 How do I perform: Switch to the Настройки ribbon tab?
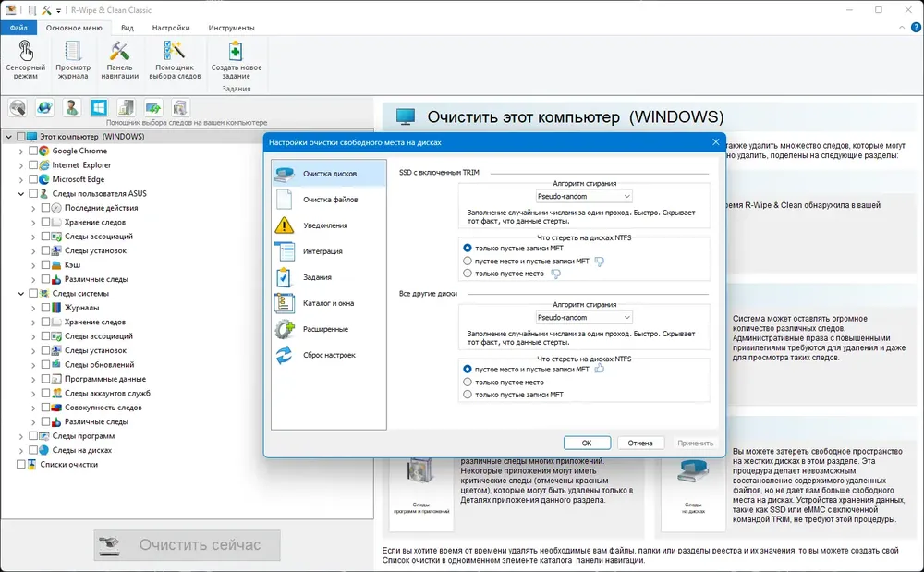[171, 28]
